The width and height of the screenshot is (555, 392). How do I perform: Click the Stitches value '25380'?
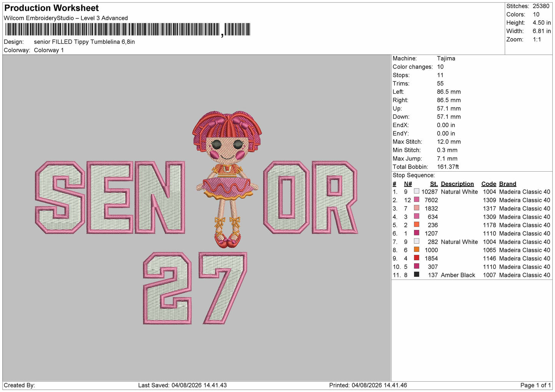541,6
